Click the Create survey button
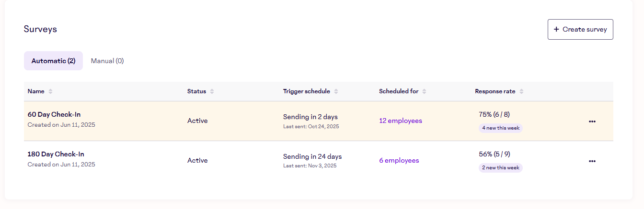Screen dimensions: 644x209 click(580, 29)
